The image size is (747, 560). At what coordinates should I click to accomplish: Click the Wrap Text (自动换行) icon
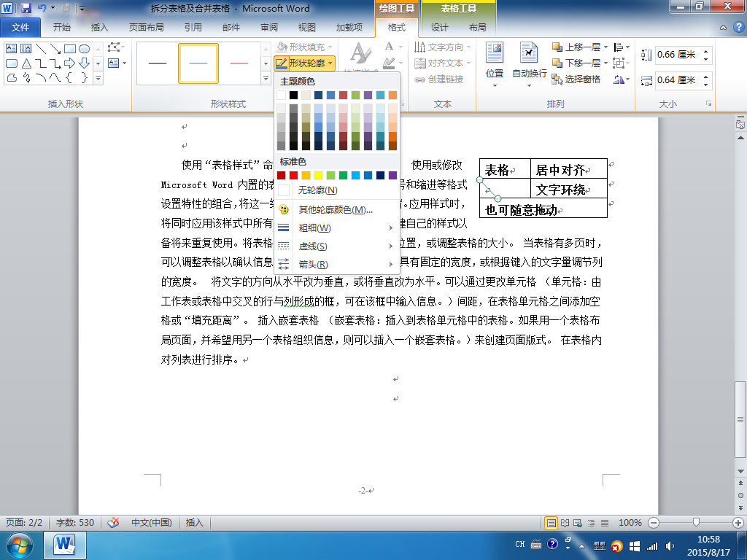pyautogui.click(x=529, y=52)
